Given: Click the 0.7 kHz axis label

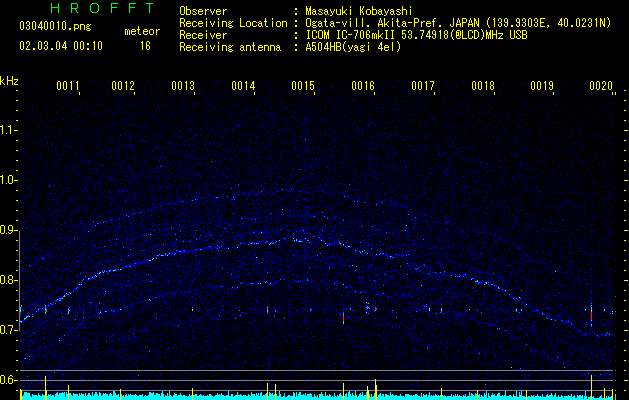Looking at the screenshot, I should (8, 330).
